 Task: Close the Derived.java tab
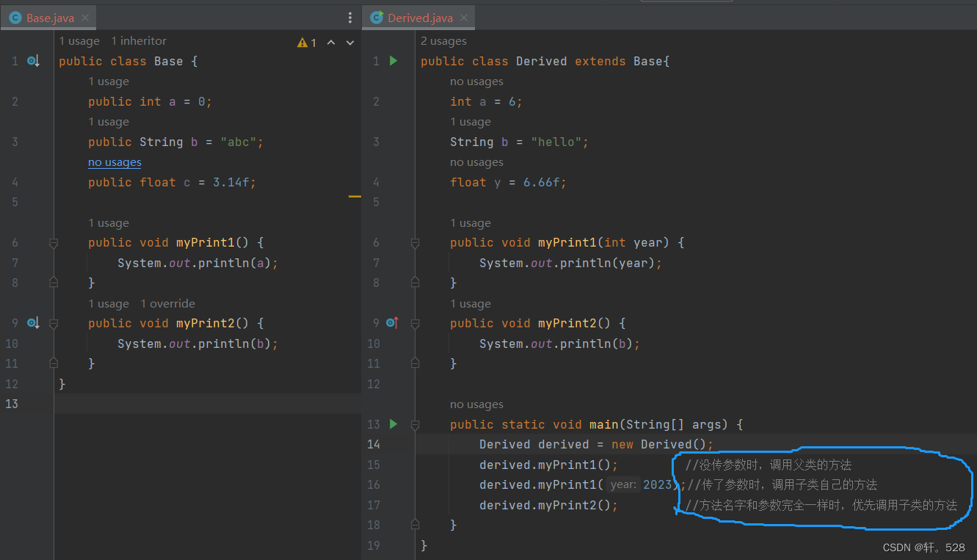pos(464,18)
